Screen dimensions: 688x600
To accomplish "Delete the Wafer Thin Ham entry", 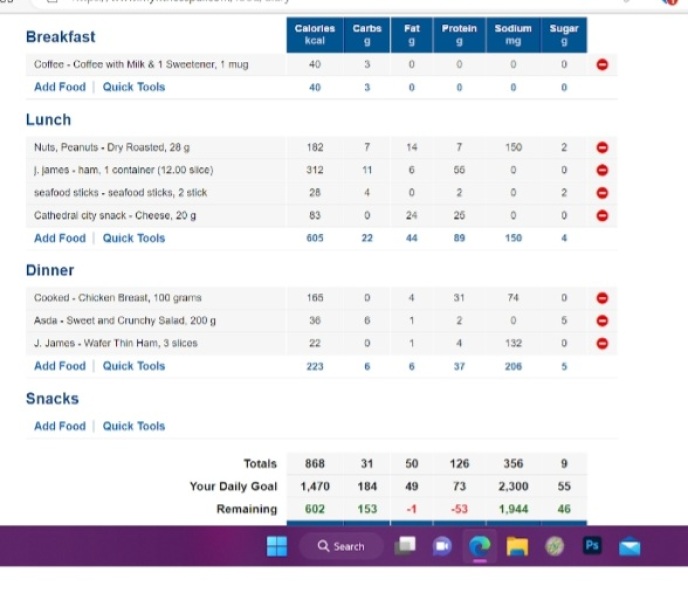I will (x=602, y=343).
